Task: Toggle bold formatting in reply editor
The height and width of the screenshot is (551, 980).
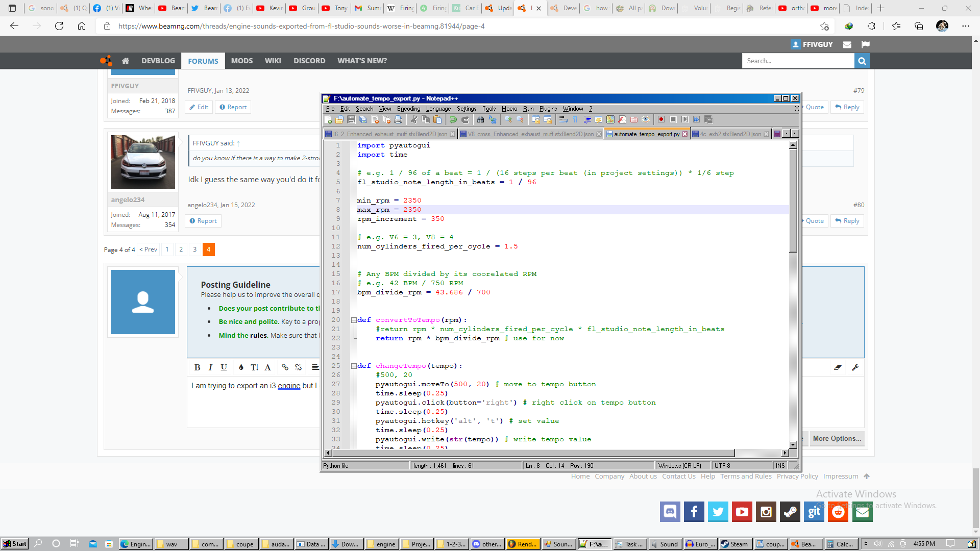Action: (x=197, y=367)
